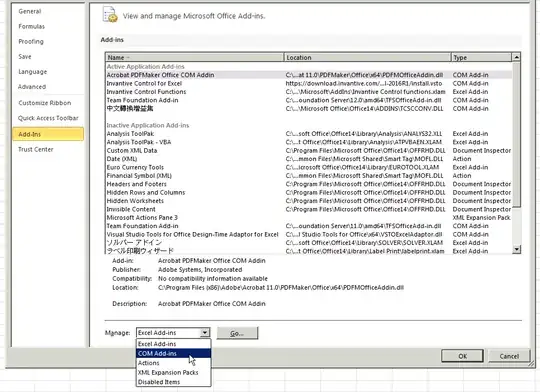Select Financial Symbol (XML) row
Image resolution: width=540 pixels, height=392 pixels.
309,176
